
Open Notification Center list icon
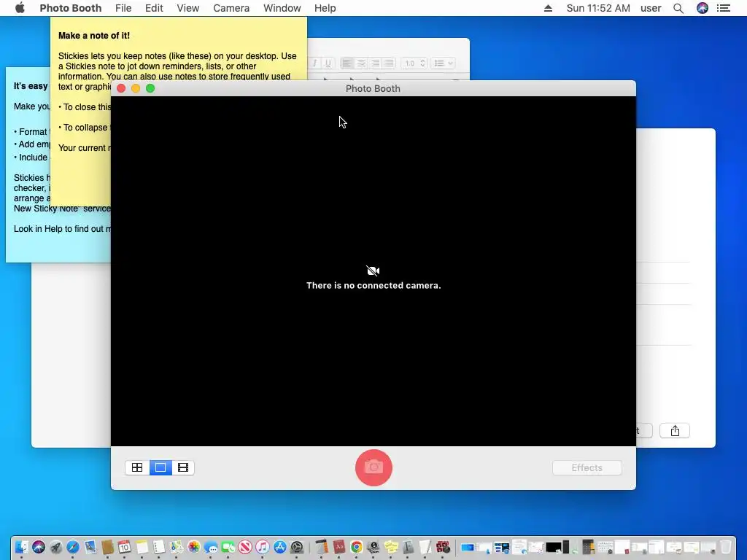pyautogui.click(x=724, y=8)
